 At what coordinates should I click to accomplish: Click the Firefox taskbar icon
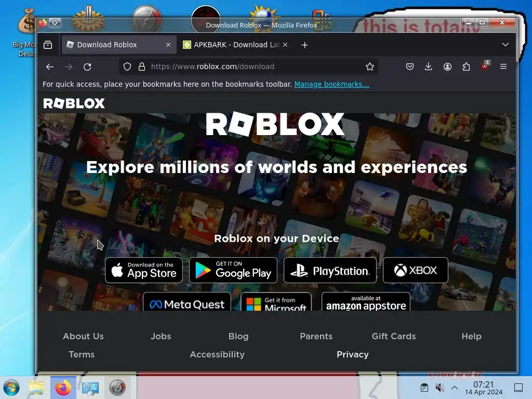click(63, 388)
